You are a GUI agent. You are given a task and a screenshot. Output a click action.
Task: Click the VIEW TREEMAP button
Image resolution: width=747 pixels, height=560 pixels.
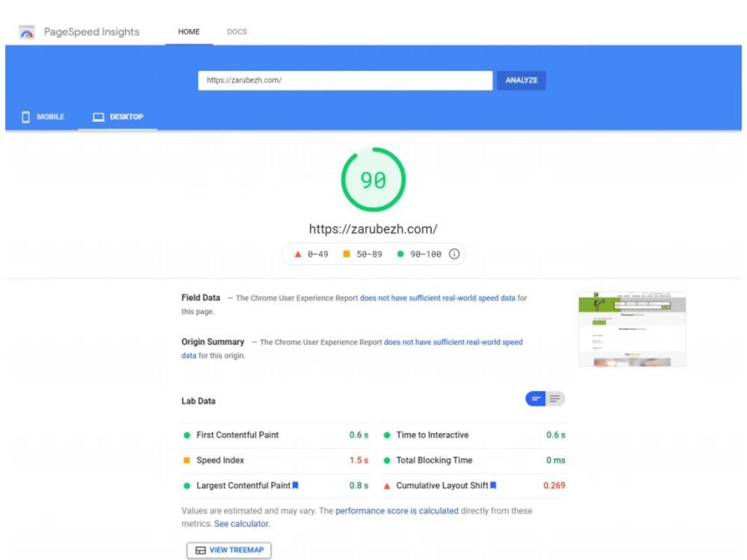pos(229,550)
